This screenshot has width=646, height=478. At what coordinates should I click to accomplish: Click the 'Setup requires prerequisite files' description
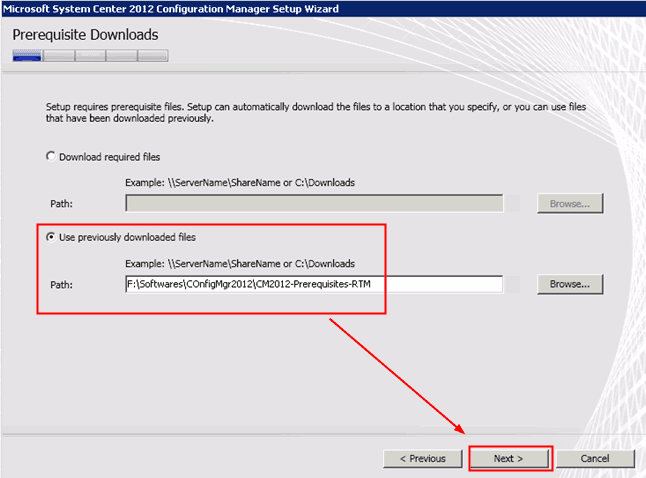click(316, 112)
